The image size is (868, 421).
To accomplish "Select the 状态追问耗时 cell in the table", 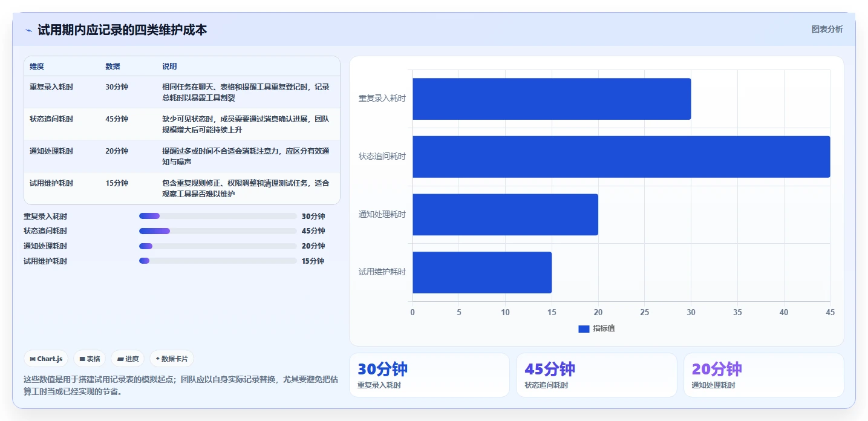I will coord(51,119).
